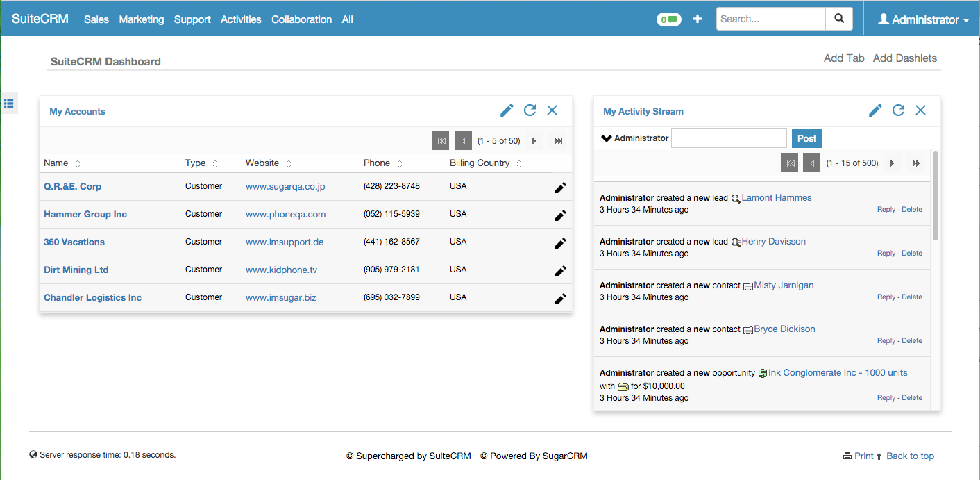Go to previous page of accounts
980x480 pixels.
tap(463, 140)
